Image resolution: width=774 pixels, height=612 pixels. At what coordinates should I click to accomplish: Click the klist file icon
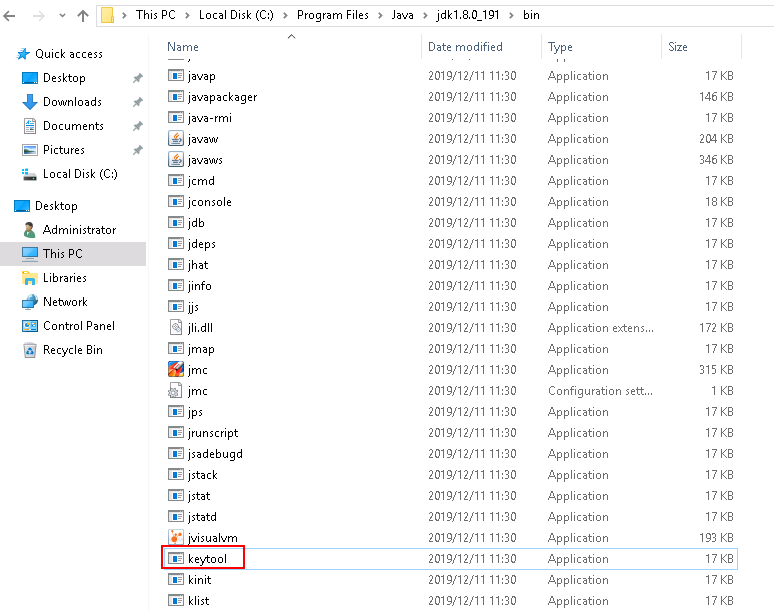click(176, 600)
